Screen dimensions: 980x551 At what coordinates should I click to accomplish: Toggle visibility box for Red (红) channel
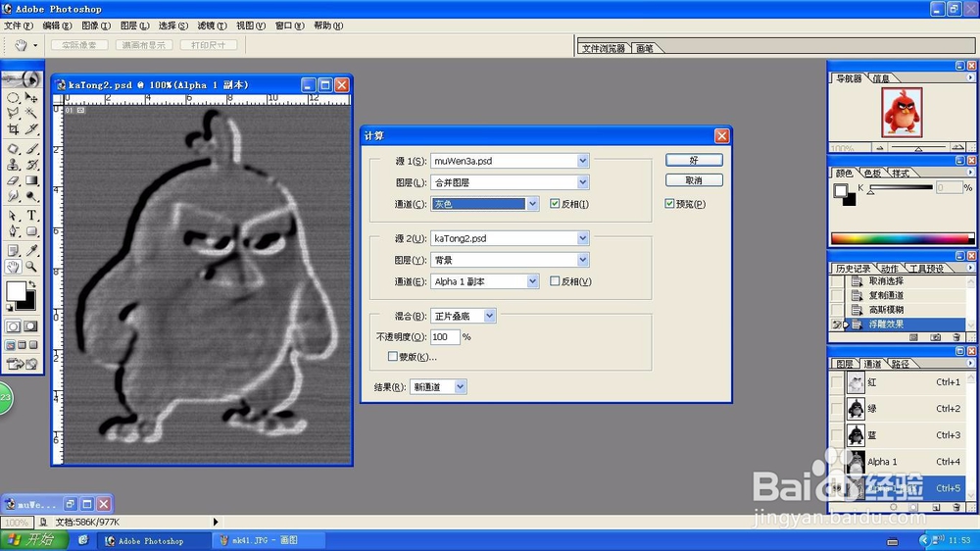pyautogui.click(x=837, y=381)
